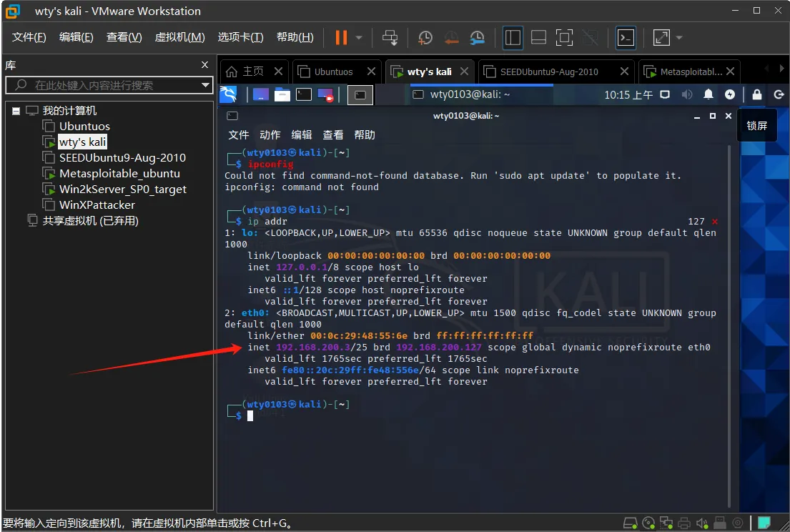This screenshot has width=790, height=532.
Task: Open the power options dropdown beside pause
Action: coord(359,37)
